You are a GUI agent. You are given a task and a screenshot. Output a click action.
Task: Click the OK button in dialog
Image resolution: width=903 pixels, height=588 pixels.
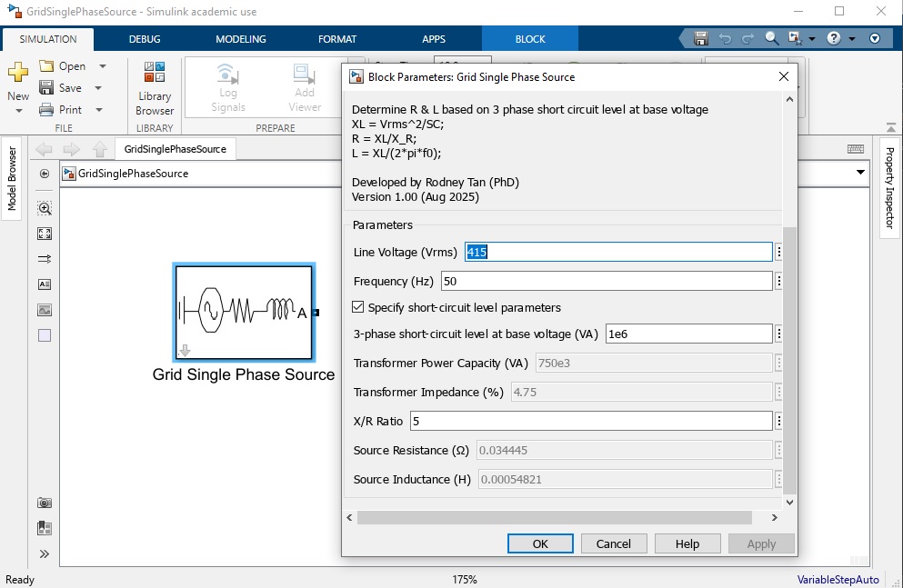point(540,543)
